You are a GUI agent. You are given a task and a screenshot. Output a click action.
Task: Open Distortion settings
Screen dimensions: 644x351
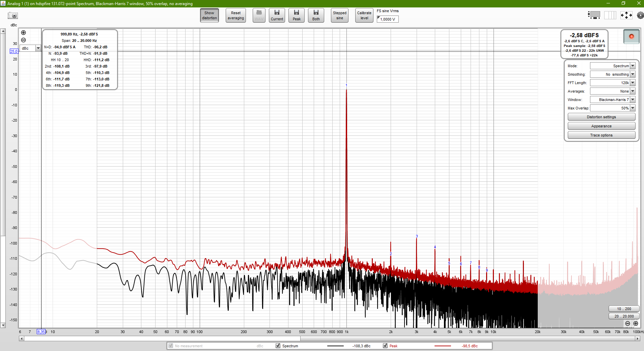click(601, 117)
